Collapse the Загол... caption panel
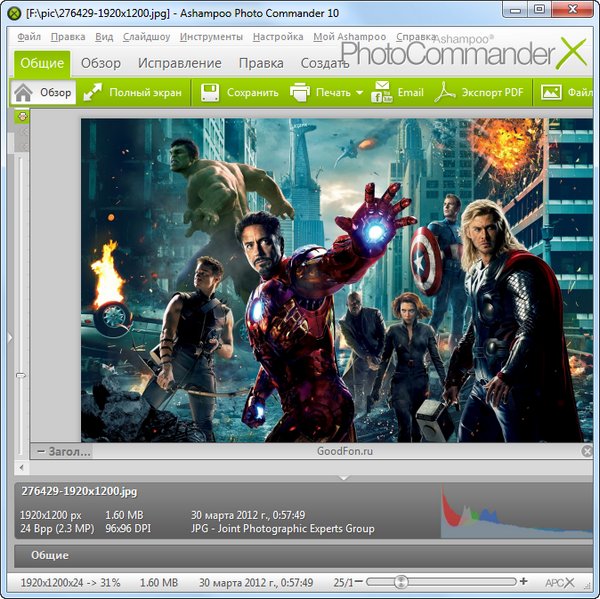Screen dimensions: 600x599 [x=41, y=452]
